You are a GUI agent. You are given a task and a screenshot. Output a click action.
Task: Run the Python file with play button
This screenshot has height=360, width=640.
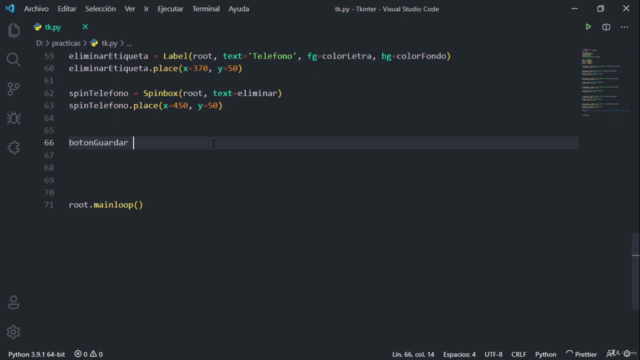(588, 27)
